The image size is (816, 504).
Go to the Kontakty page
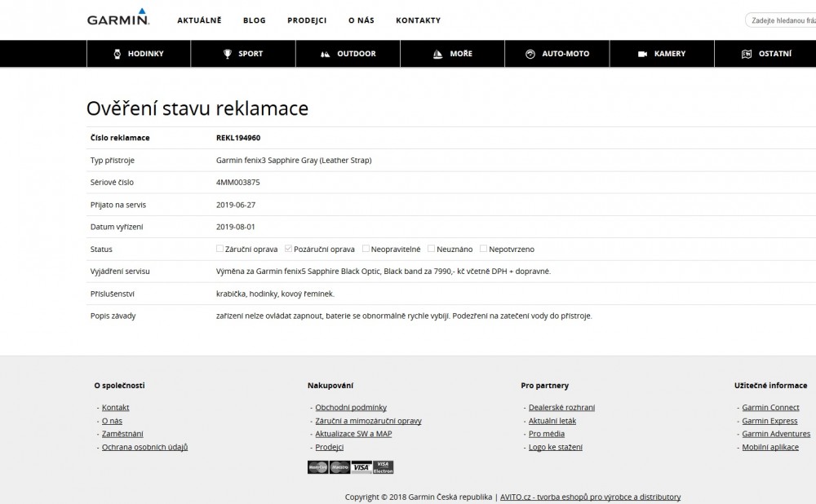[418, 20]
